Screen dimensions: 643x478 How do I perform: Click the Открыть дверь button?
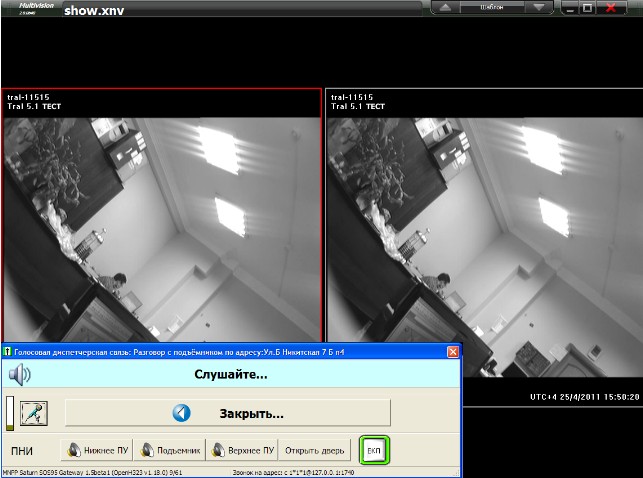[315, 450]
